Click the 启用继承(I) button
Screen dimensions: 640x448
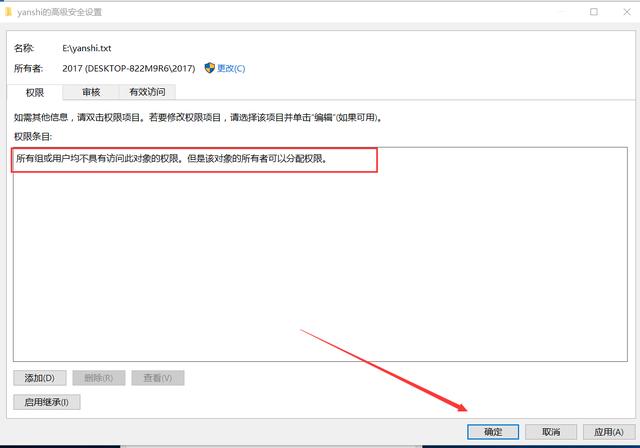[47, 402]
